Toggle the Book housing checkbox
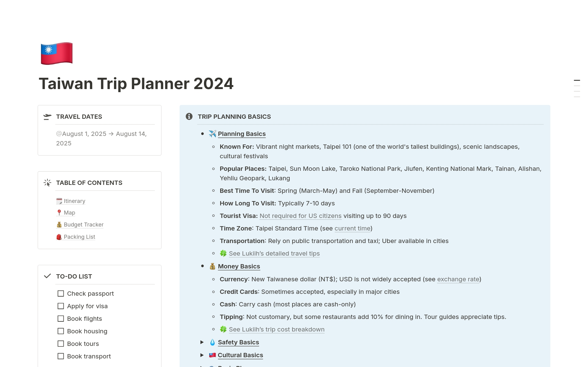Image resolution: width=588 pixels, height=367 pixels. pos(61,331)
